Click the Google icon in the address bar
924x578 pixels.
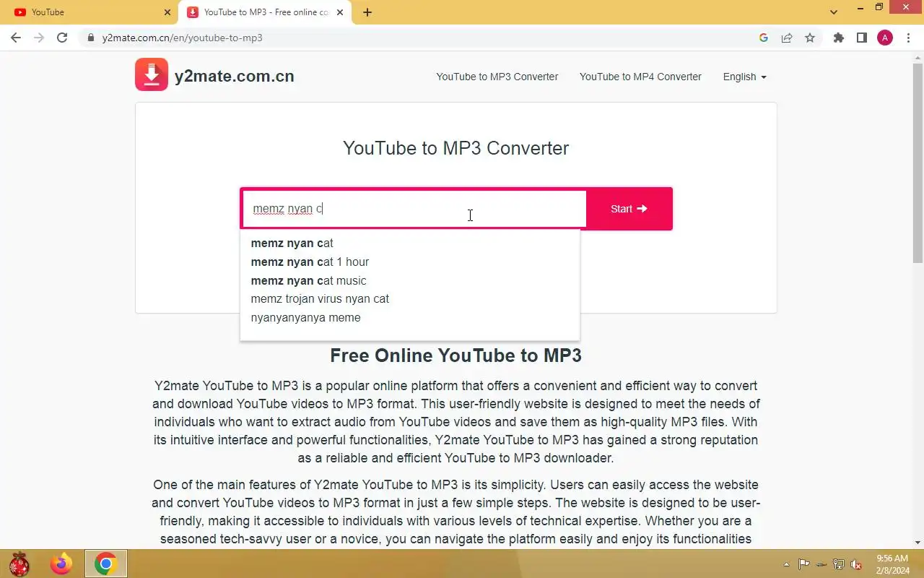[764, 38]
